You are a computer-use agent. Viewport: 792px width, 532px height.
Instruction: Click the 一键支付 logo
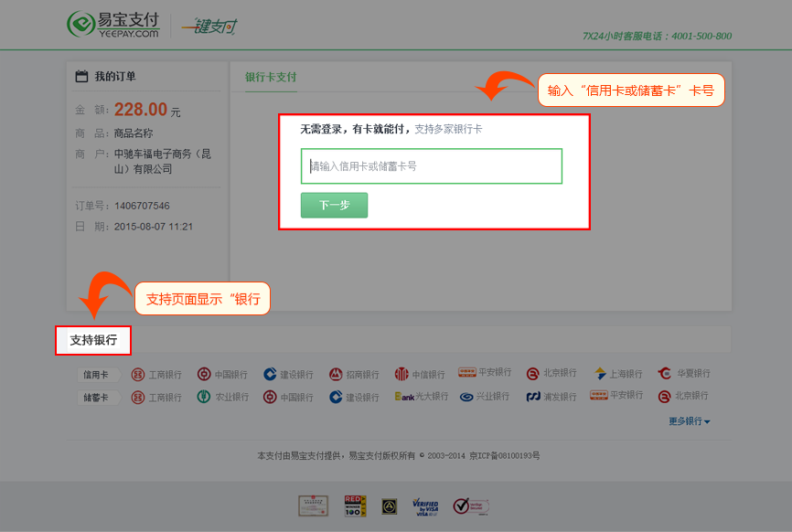209,26
